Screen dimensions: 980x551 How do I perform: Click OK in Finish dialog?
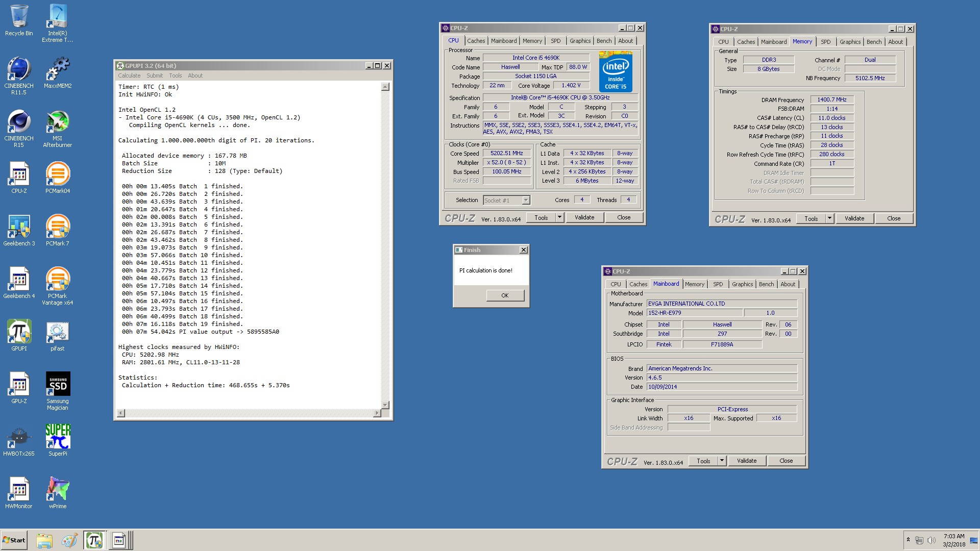tap(505, 295)
